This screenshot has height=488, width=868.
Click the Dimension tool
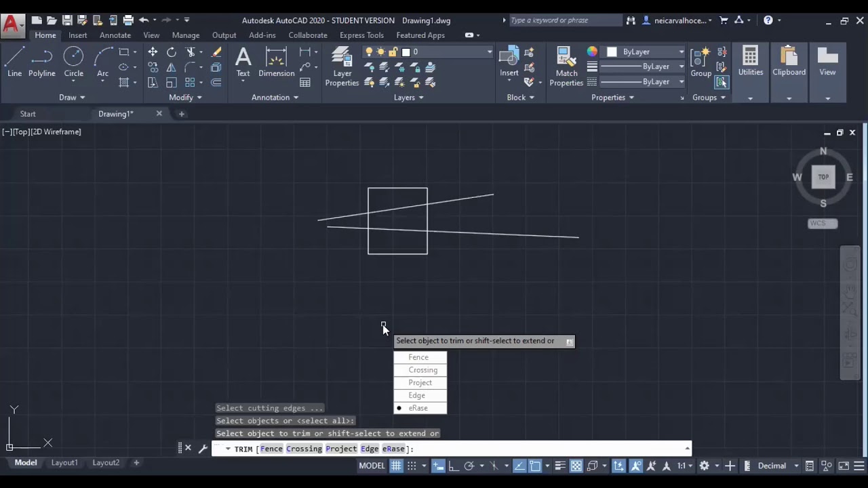click(x=276, y=62)
